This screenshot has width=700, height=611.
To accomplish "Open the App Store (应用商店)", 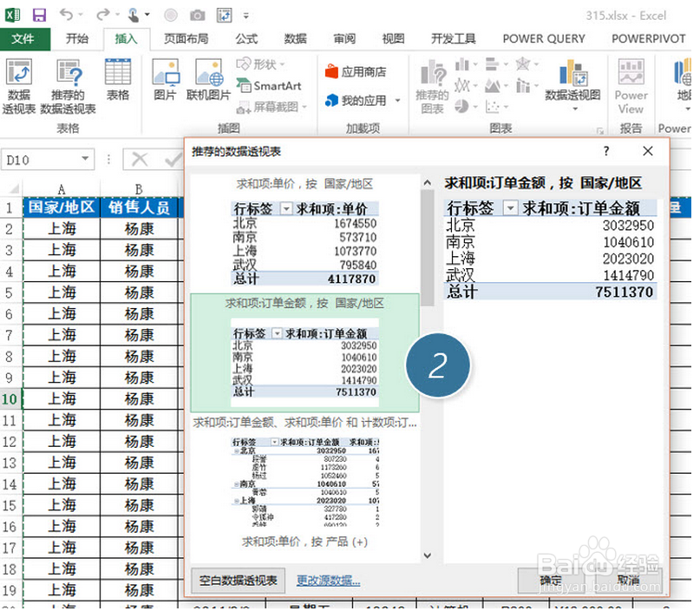I will 356,72.
